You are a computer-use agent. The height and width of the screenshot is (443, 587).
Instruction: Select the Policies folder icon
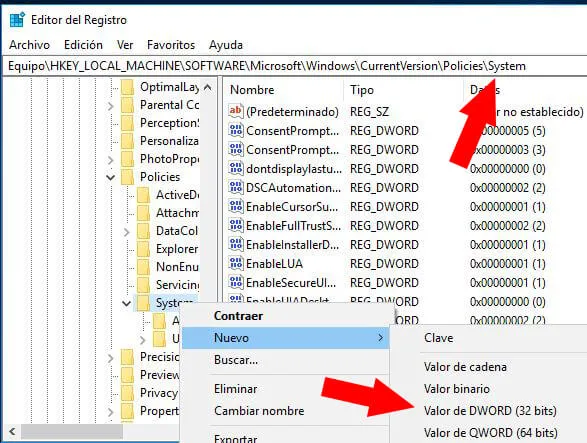[128, 177]
